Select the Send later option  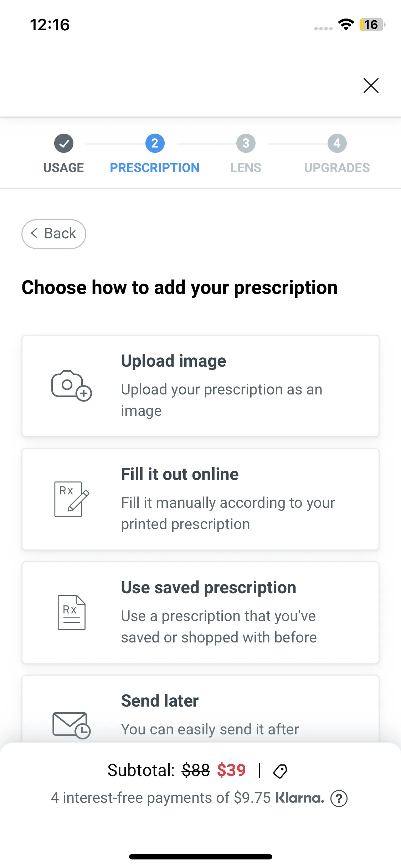pos(160,701)
